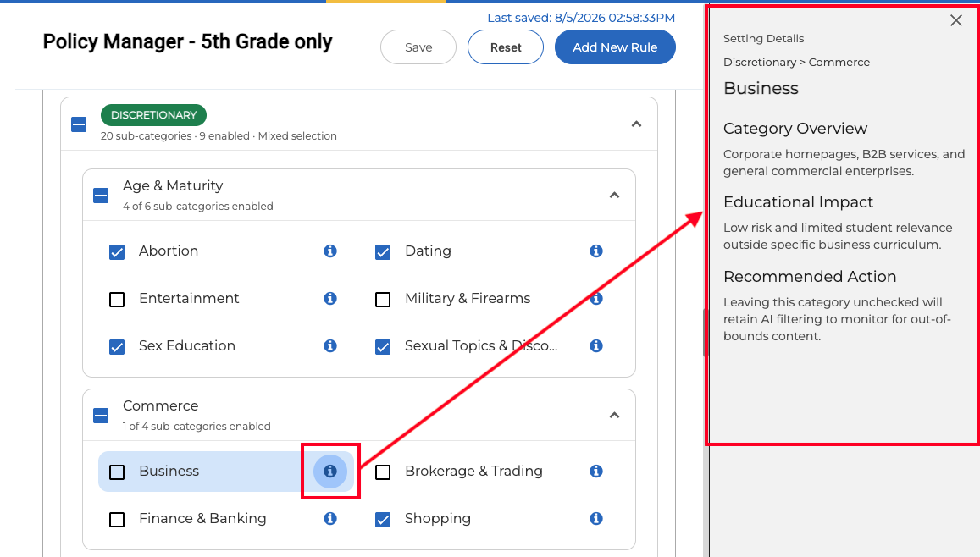The image size is (980, 557).
Task: Click the 'Sex Education' label
Action: (x=187, y=346)
